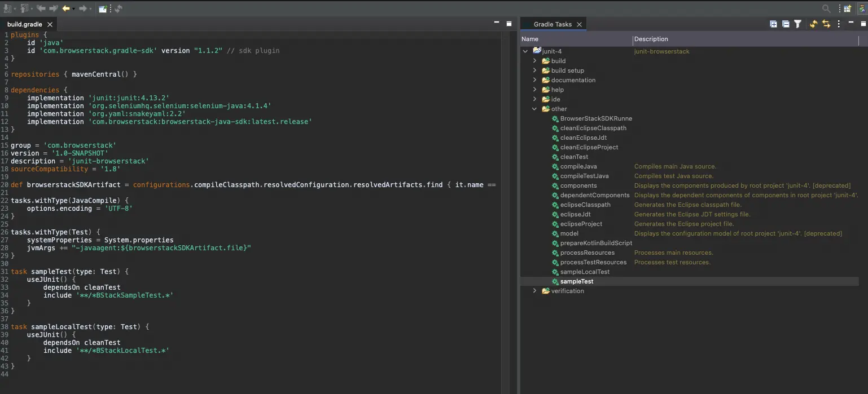Collapse the other task folder
Image resolution: width=868 pixels, height=394 pixels.
click(534, 109)
